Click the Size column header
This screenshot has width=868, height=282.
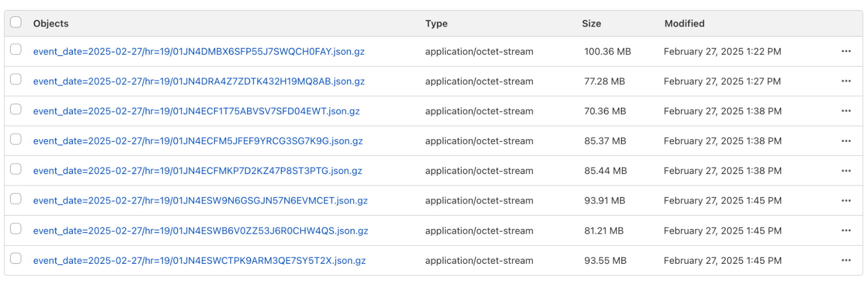point(591,23)
